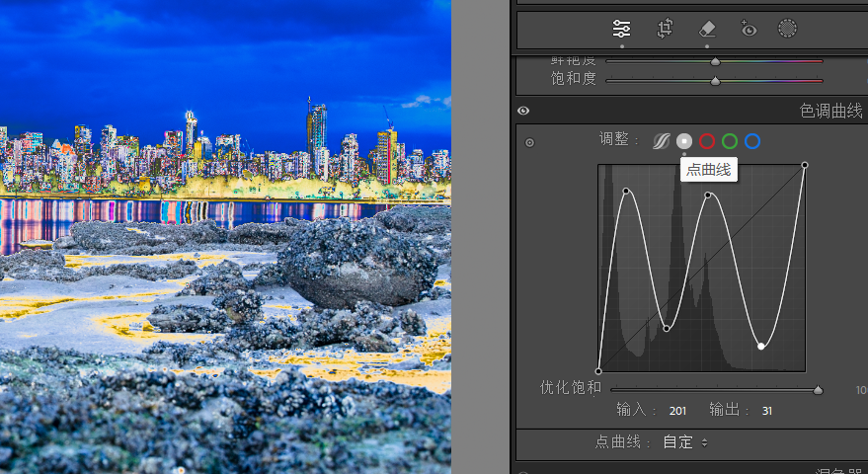
Task: Activate the tone curve targeted adjustment tool
Action: tap(529, 143)
